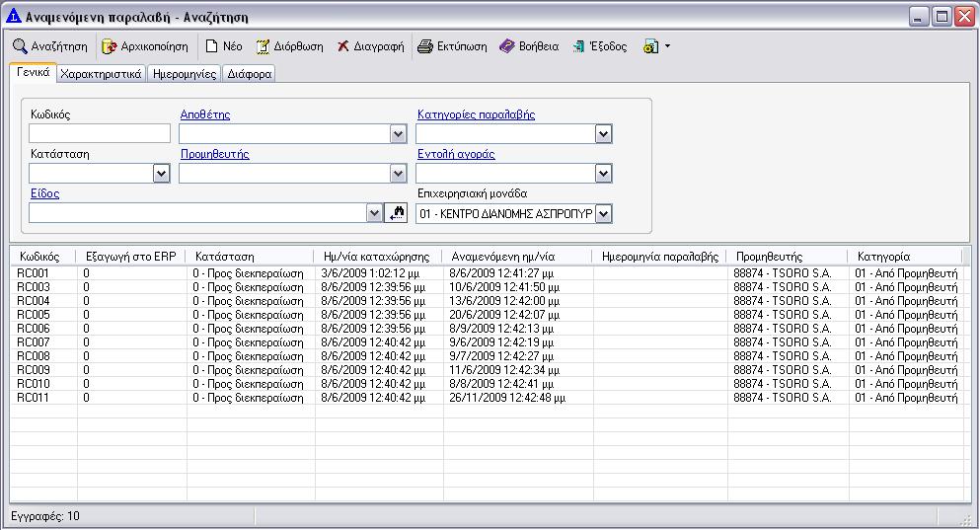Click the Έξοδος exit icon
This screenshot has height=530, width=980.
(x=578, y=46)
